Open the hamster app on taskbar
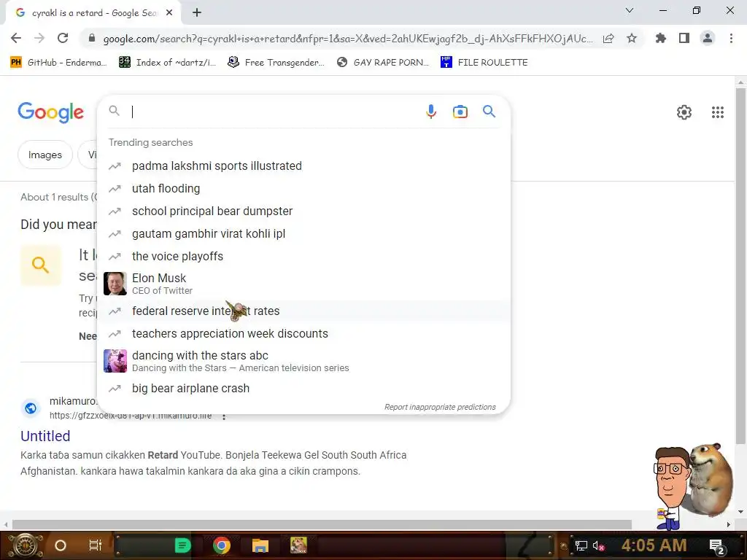 click(298, 545)
